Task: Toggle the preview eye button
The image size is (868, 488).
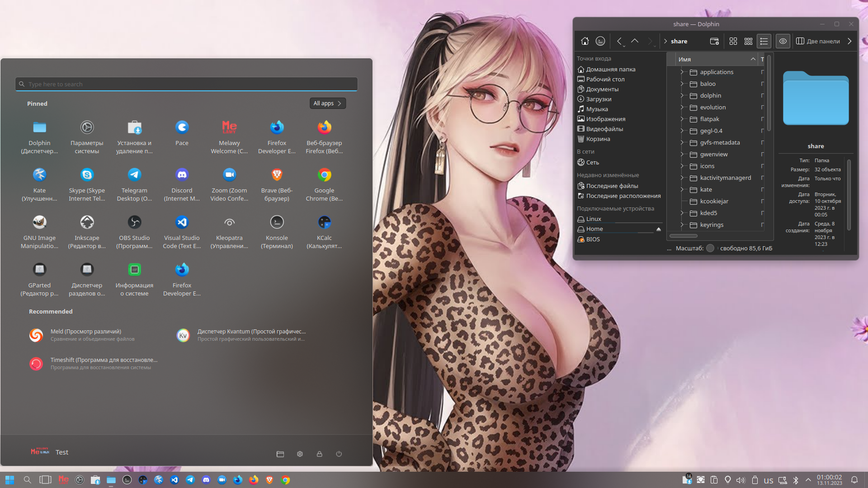Action: [783, 41]
